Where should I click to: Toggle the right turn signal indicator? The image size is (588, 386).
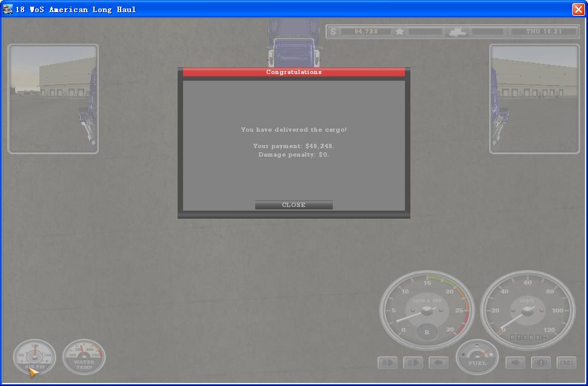[x=515, y=363]
